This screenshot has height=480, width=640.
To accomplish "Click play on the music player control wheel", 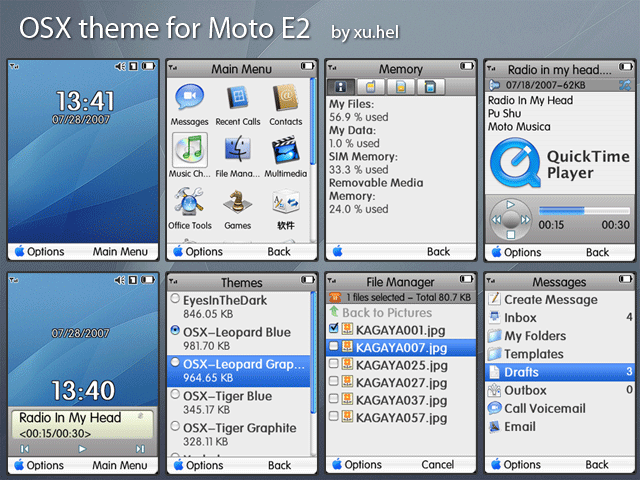I will [510, 204].
